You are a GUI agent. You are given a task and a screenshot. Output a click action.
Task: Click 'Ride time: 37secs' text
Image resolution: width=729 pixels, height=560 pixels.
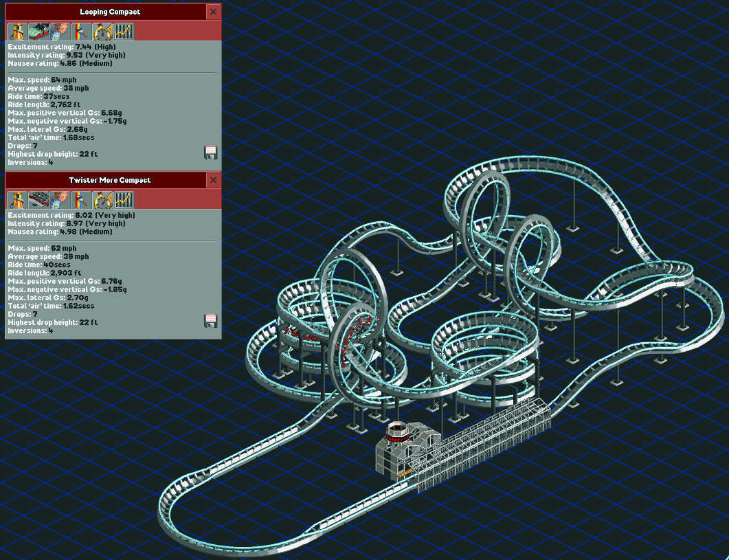pos(38,96)
